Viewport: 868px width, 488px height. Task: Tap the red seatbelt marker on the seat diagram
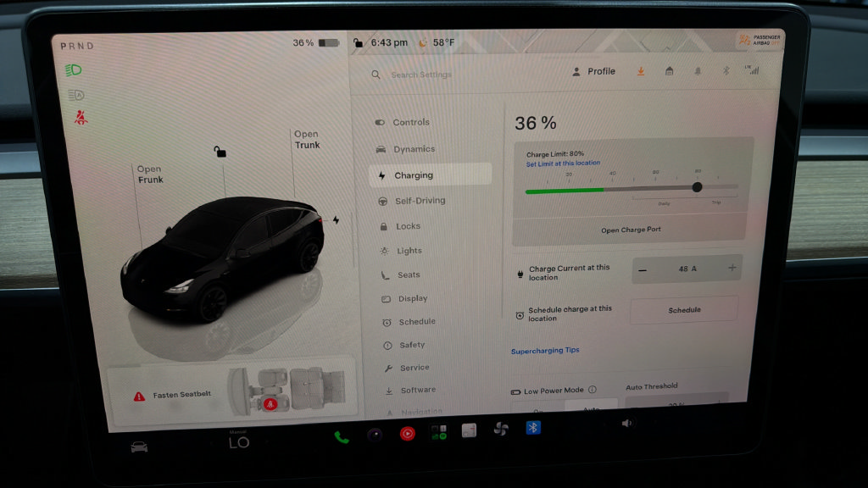tap(270, 404)
